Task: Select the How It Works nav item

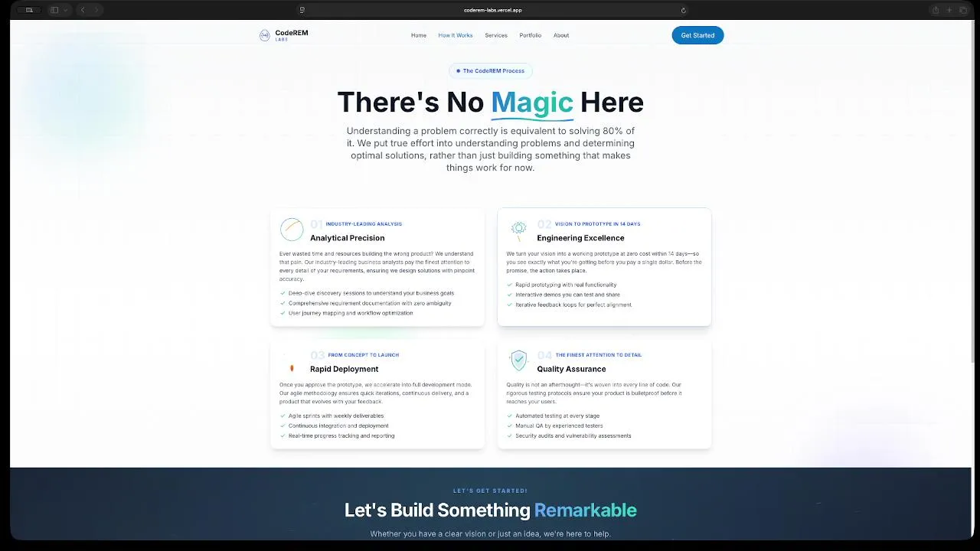Action: [x=456, y=35]
